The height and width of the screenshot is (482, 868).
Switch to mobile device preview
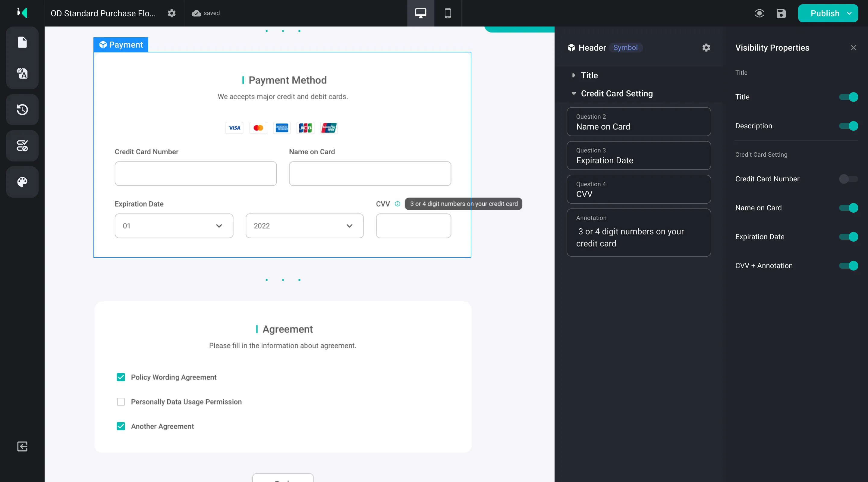coord(448,13)
